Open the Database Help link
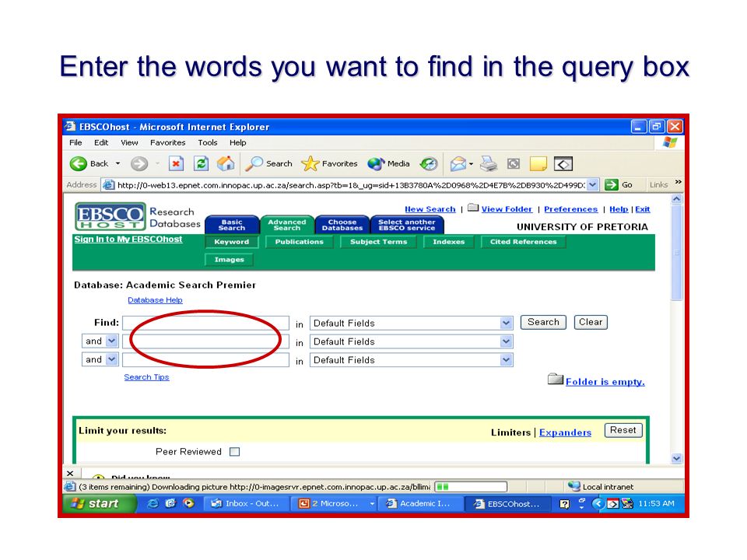This screenshot has width=747, height=560. coord(155,300)
